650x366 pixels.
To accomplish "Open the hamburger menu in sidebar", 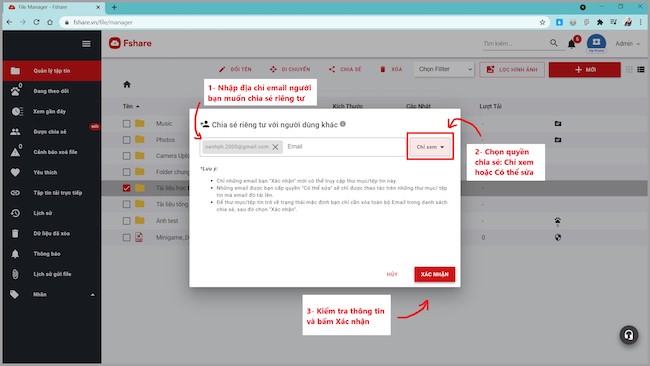I will pos(86,44).
